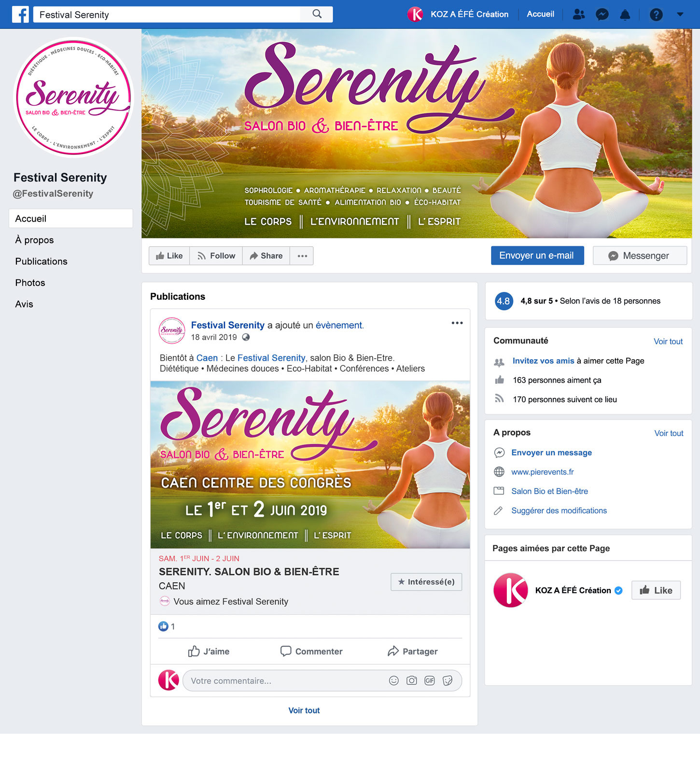Screen dimensions: 700x782
Task: Open the help question mark icon
Action: click(x=656, y=14)
